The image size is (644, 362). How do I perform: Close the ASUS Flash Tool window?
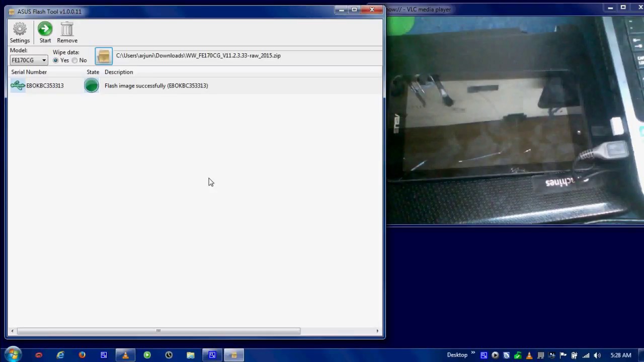[x=372, y=10]
